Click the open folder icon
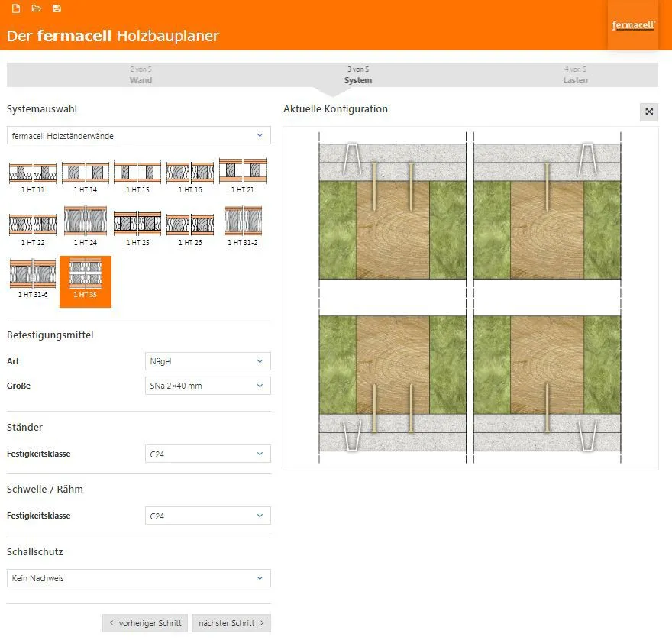 [37, 8]
